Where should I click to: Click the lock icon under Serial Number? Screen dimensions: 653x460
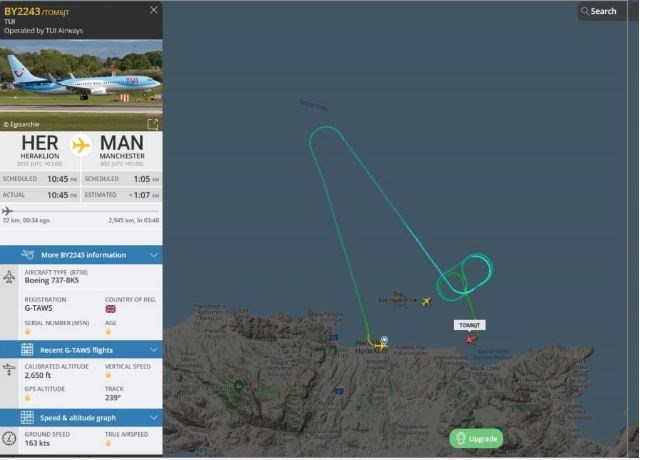click(27, 332)
